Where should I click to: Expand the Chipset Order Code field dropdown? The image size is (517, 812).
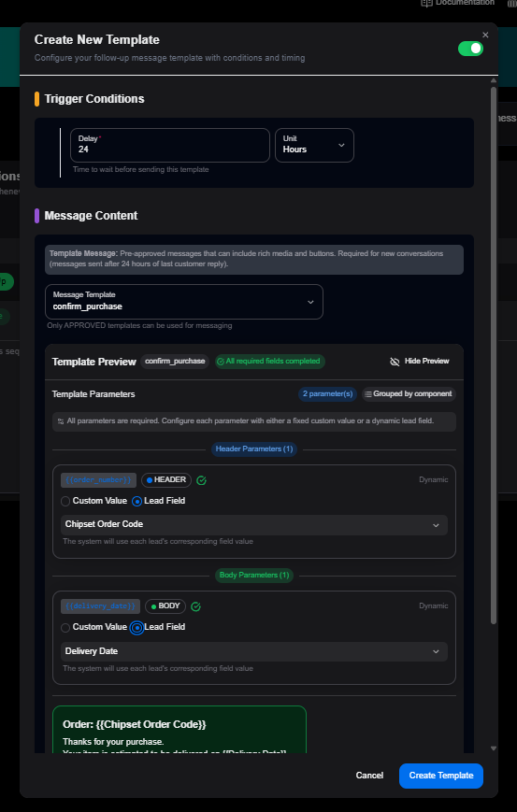tap(254, 524)
